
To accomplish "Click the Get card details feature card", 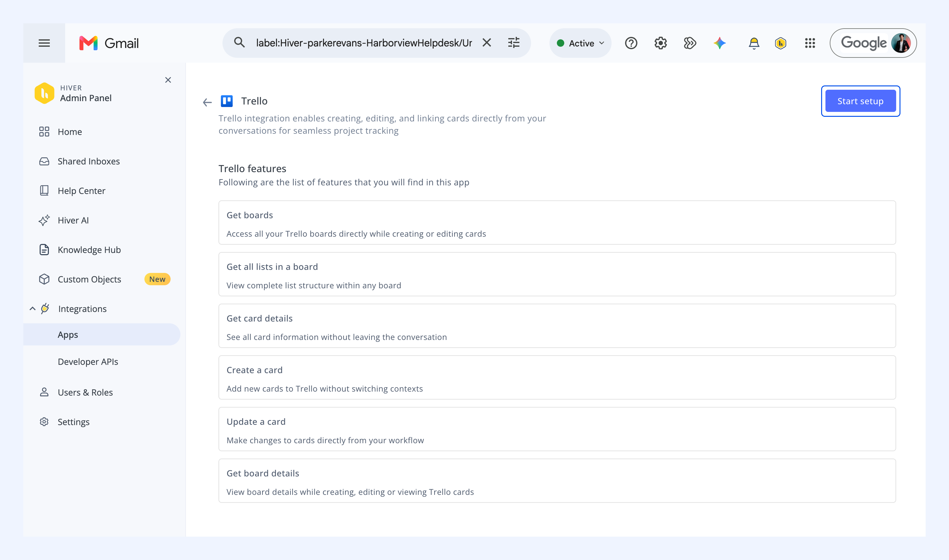I will pos(557,326).
